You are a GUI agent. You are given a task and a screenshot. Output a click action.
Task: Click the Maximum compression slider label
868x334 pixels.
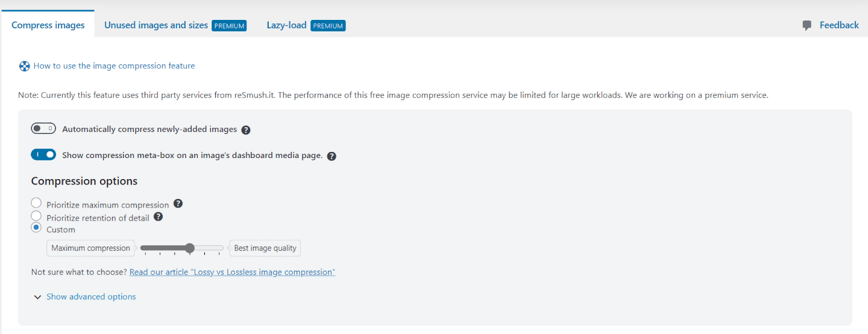(90, 248)
